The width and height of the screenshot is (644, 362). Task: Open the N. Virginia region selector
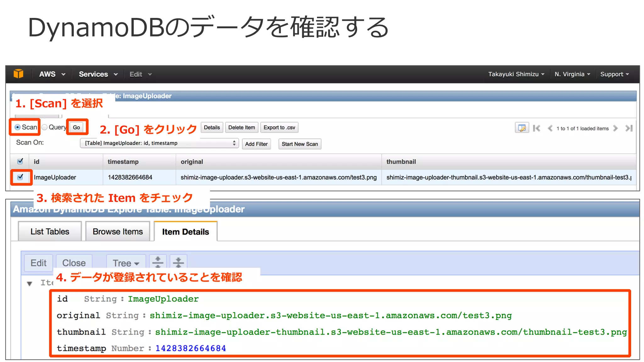tap(572, 74)
